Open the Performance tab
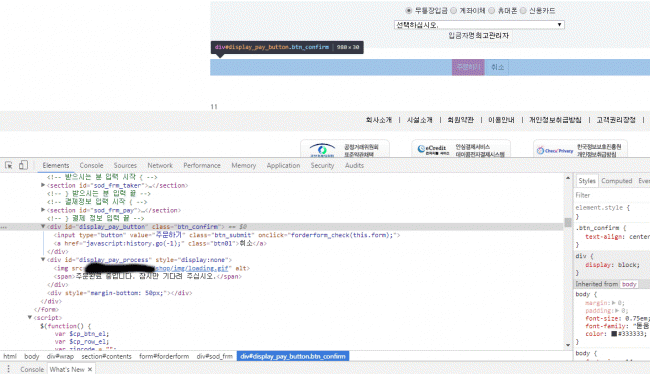This screenshot has height=374, width=650. [202, 165]
